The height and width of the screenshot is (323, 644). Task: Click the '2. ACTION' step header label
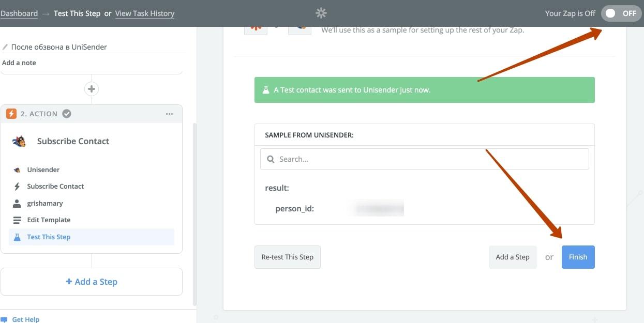pyautogui.click(x=39, y=114)
